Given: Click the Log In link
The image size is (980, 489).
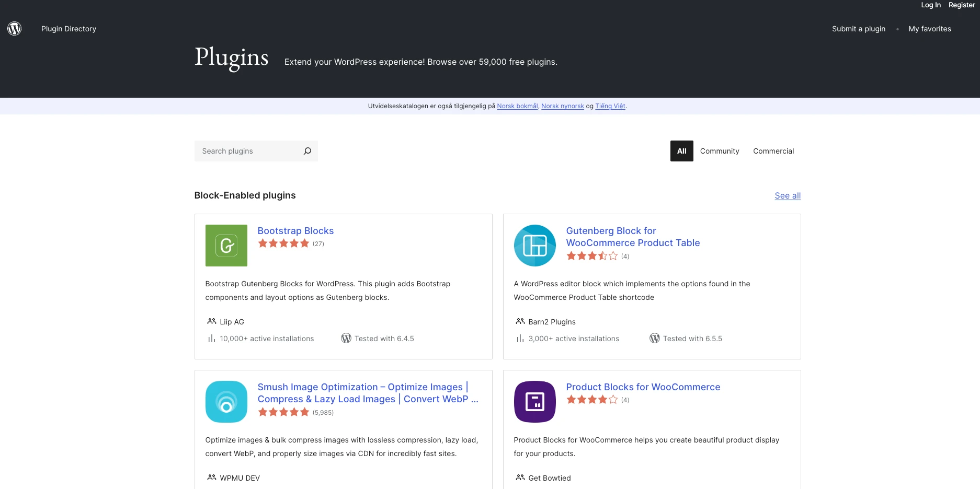Looking at the screenshot, I should (931, 5).
